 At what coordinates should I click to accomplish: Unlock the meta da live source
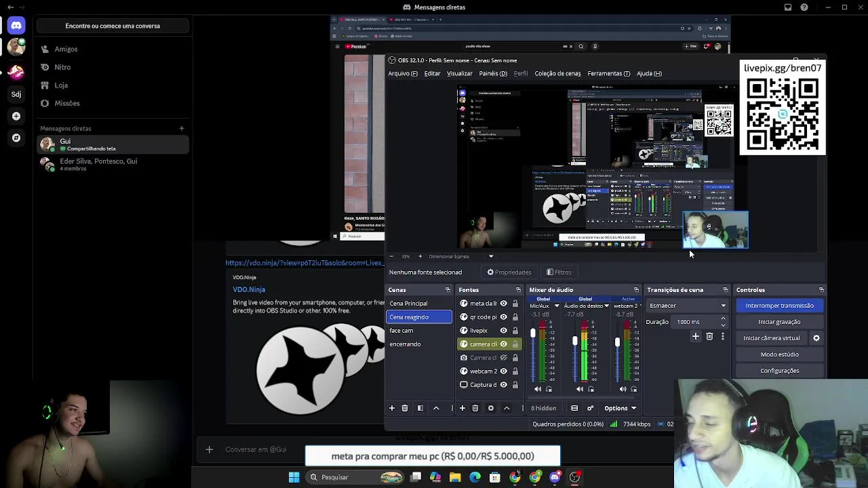click(515, 304)
